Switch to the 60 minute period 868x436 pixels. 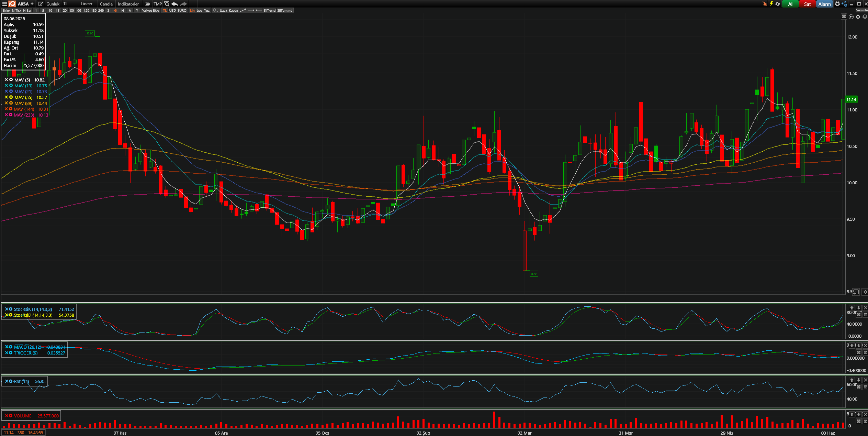point(79,10)
